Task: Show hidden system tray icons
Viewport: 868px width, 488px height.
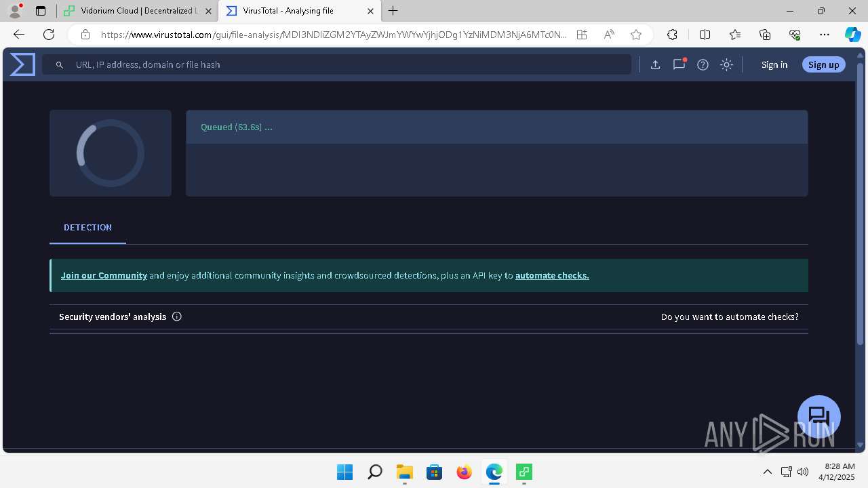Action: pos(768,472)
